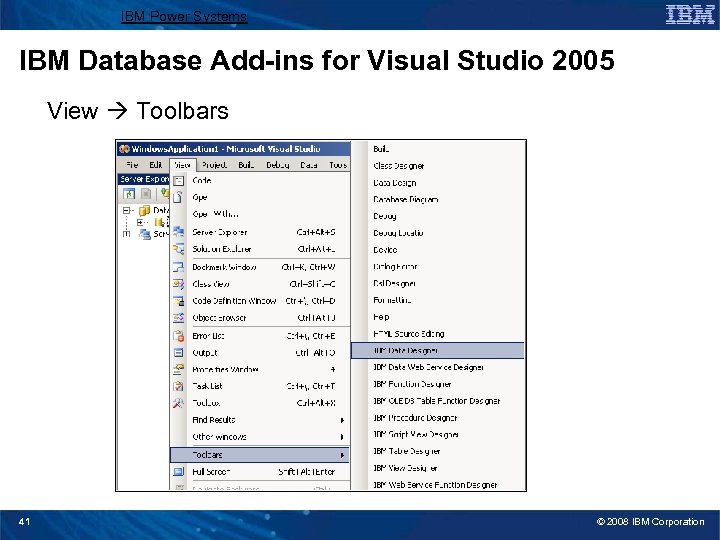Click the Toolbox icon
This screenshot has height=540, width=720.
coord(179,403)
